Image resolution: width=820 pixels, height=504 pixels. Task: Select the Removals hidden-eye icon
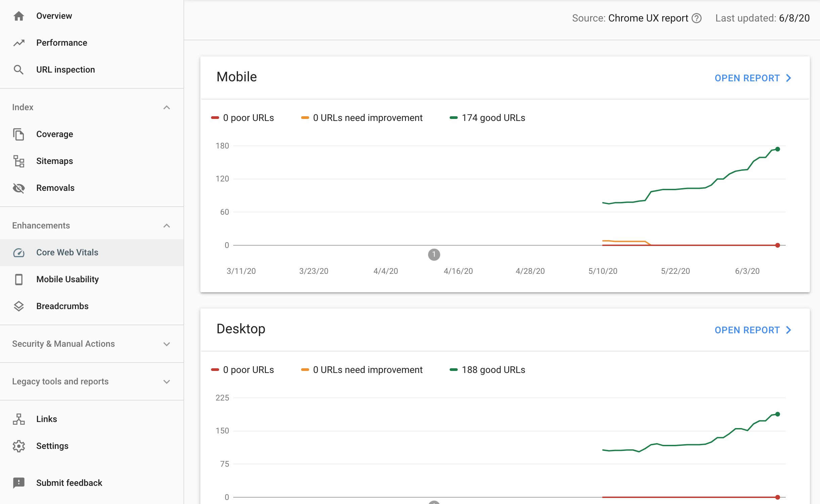[x=19, y=188]
